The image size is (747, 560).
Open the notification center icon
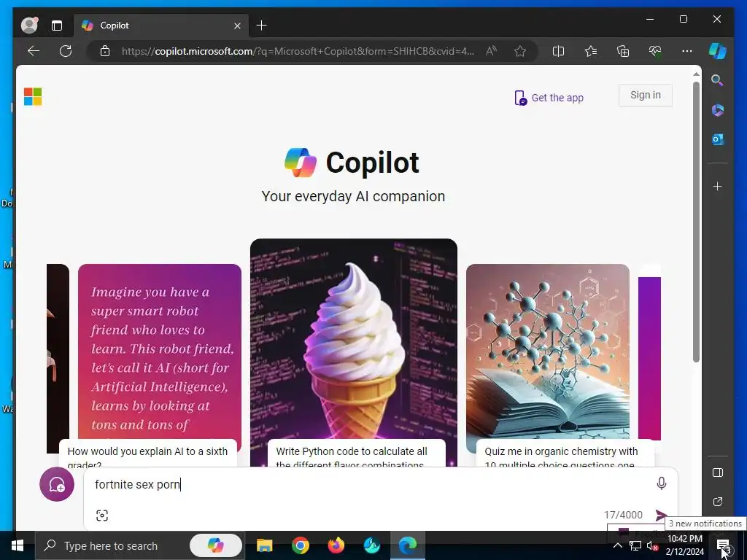pos(723,545)
